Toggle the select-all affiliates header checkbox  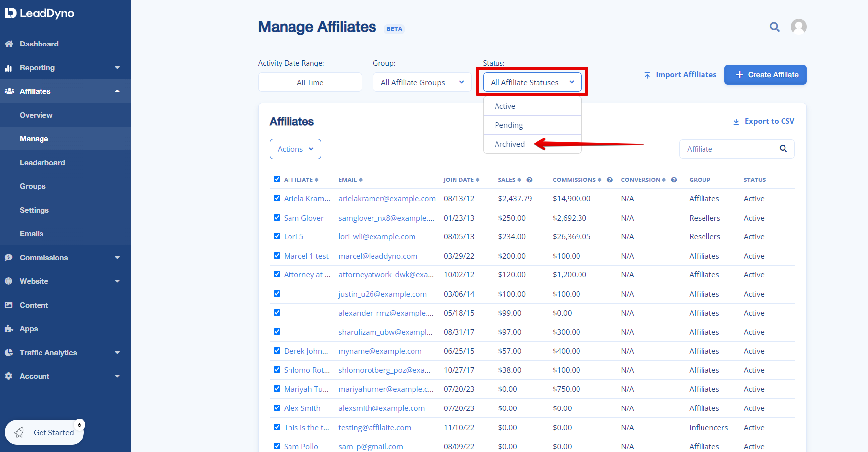click(277, 179)
